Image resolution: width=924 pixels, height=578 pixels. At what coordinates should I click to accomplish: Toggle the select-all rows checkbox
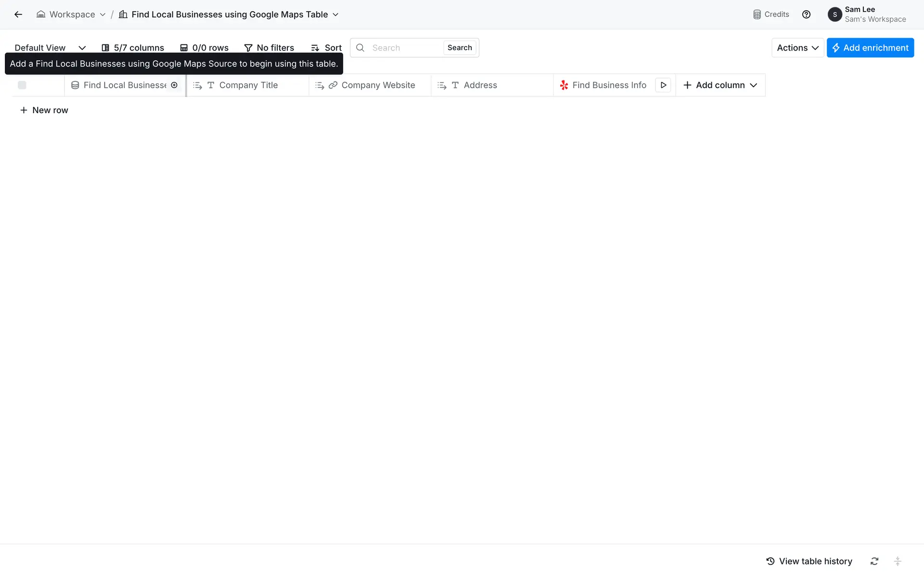(22, 85)
